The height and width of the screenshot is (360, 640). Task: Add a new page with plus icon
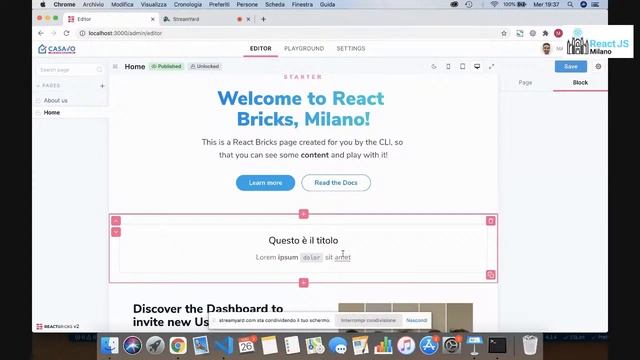(102, 86)
